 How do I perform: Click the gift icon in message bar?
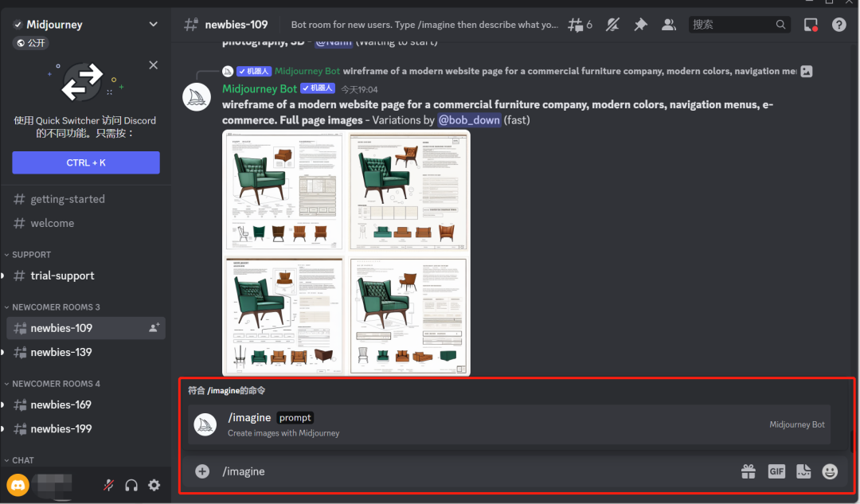(x=748, y=471)
